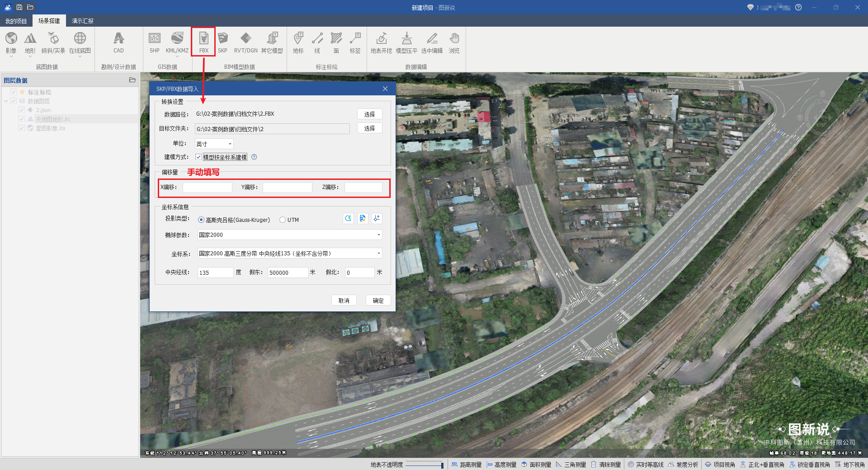Image resolution: width=868 pixels, height=470 pixels.
Task: Click the 距离测量 distance measure tool
Action: pyautogui.click(x=467, y=465)
